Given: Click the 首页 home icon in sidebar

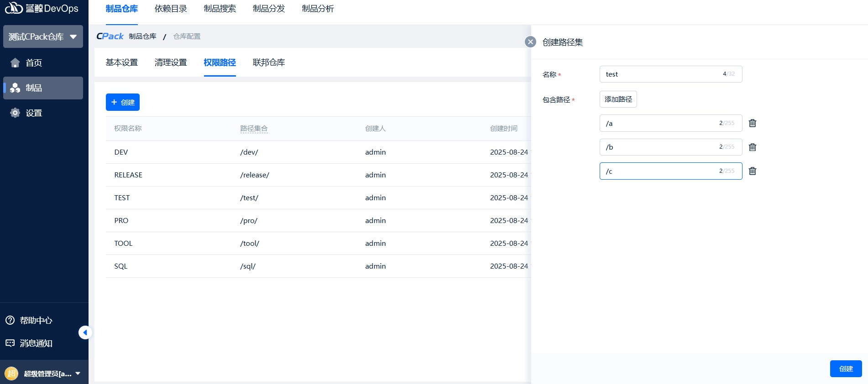Looking at the screenshot, I should (x=15, y=63).
